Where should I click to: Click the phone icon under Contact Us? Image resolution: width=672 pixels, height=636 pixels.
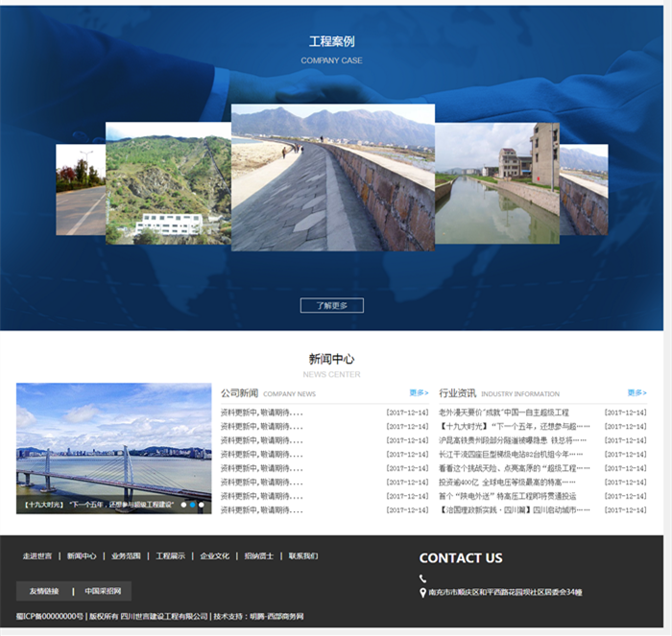[x=423, y=578]
